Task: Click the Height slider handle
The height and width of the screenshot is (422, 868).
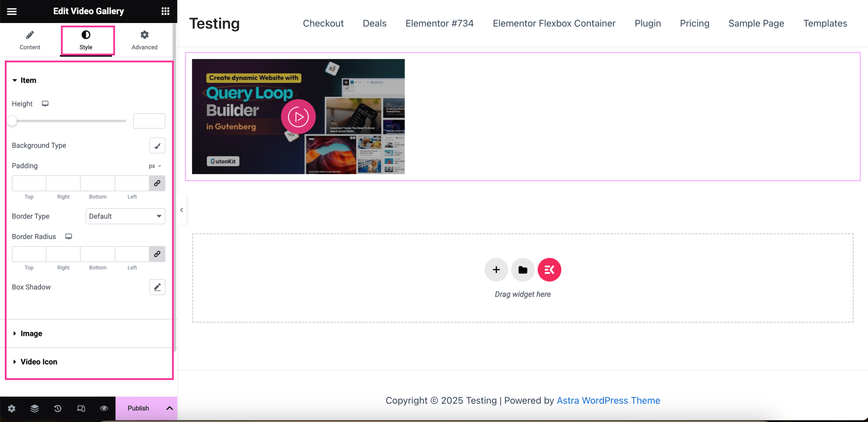Action: coord(12,121)
